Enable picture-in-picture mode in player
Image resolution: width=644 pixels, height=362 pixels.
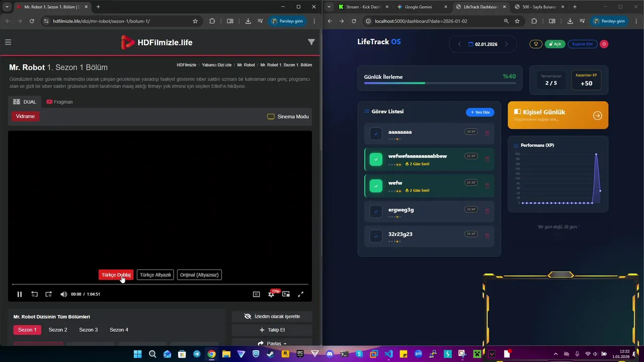point(286,294)
